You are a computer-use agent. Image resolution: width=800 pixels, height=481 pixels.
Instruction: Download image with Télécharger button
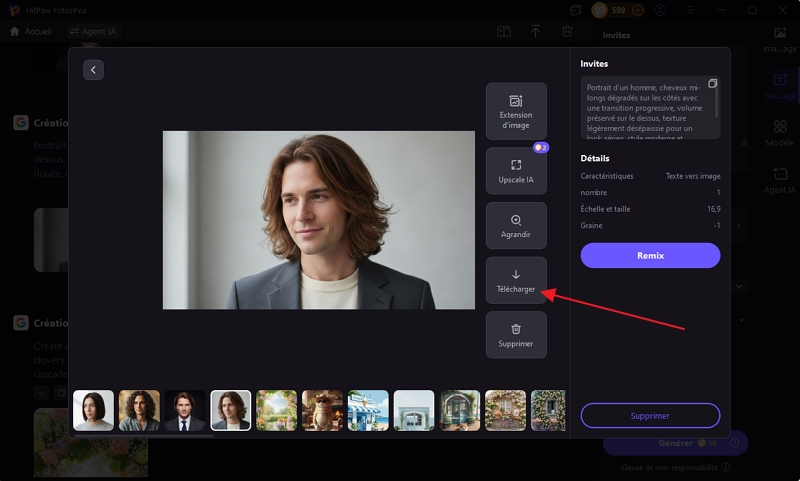coord(516,280)
